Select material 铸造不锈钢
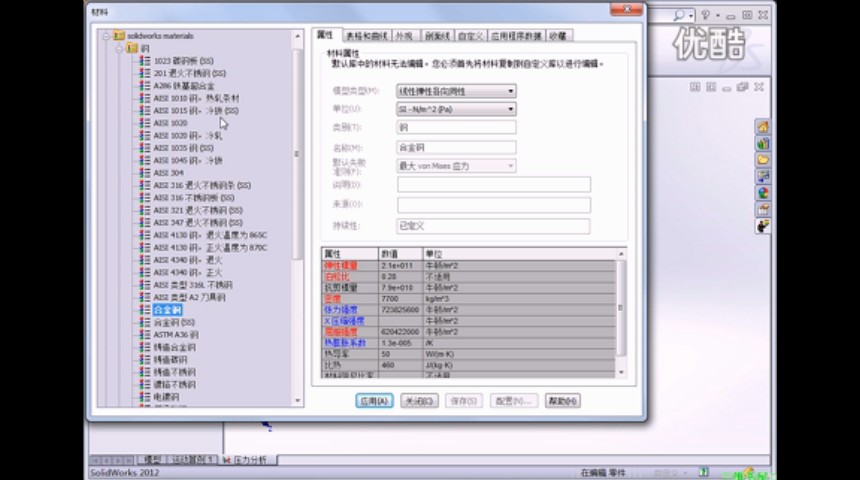This screenshot has height=480, width=860. coord(174,372)
